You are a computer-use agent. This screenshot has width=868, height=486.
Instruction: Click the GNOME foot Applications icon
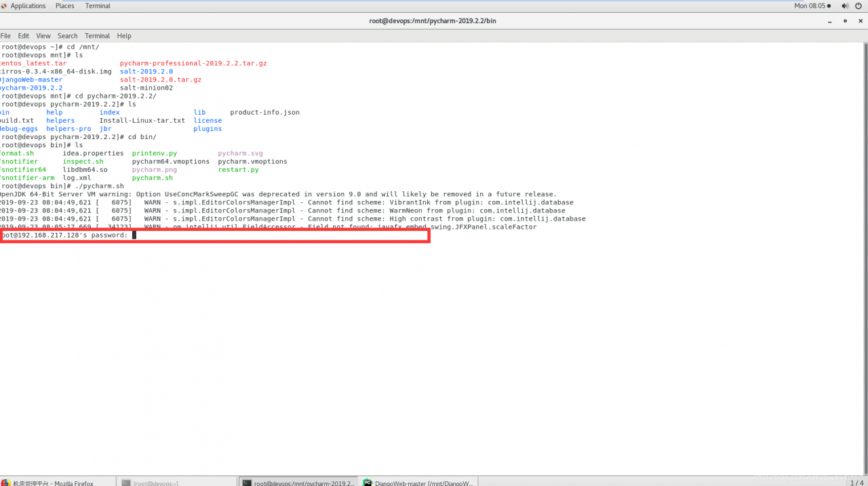4,6
